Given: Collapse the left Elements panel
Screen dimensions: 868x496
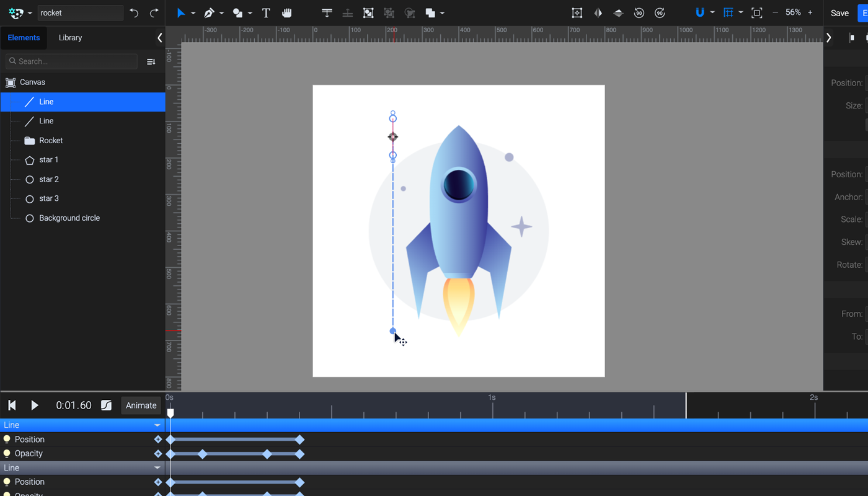Looking at the screenshot, I should pos(160,38).
